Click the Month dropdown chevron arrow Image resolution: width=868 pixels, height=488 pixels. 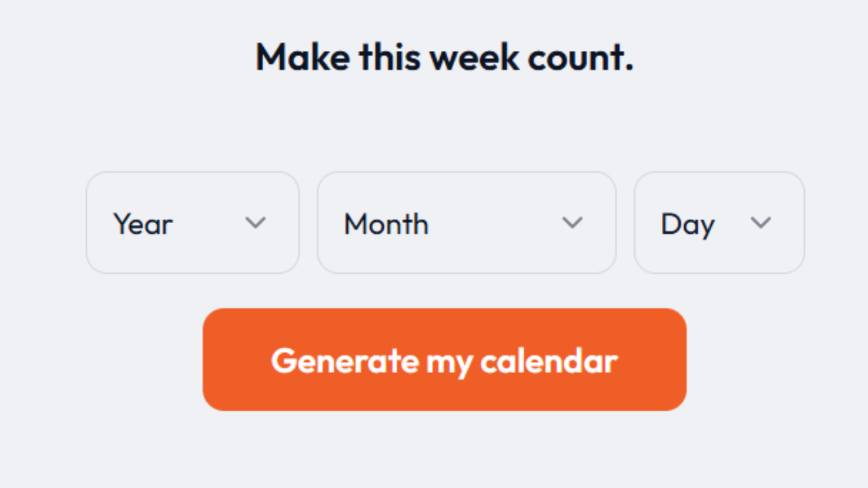572,223
